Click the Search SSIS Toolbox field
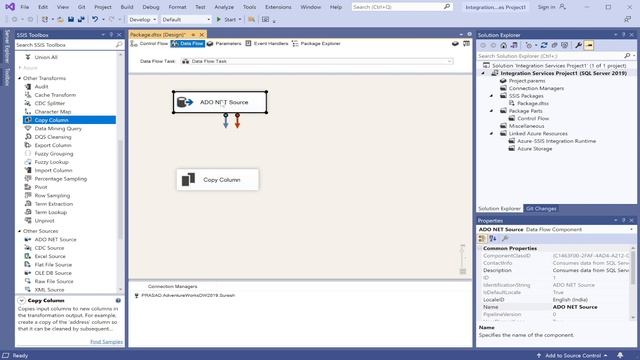This screenshot has height=360, width=640. pyautogui.click(x=69, y=45)
